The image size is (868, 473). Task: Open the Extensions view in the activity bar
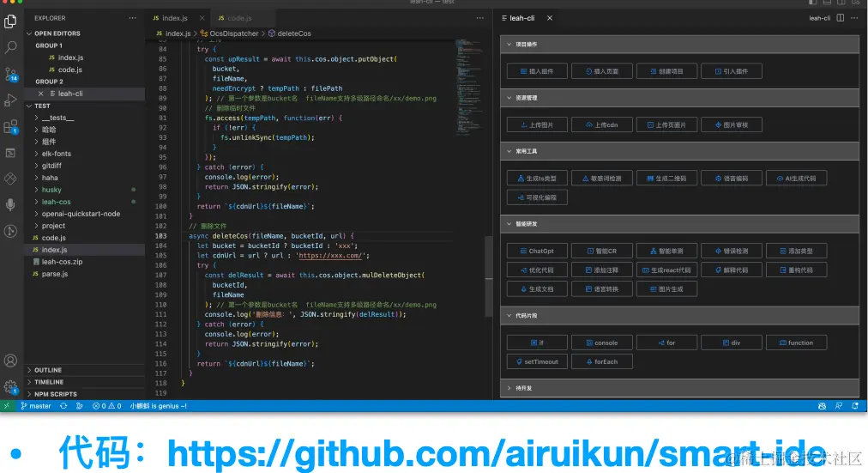[x=10, y=127]
